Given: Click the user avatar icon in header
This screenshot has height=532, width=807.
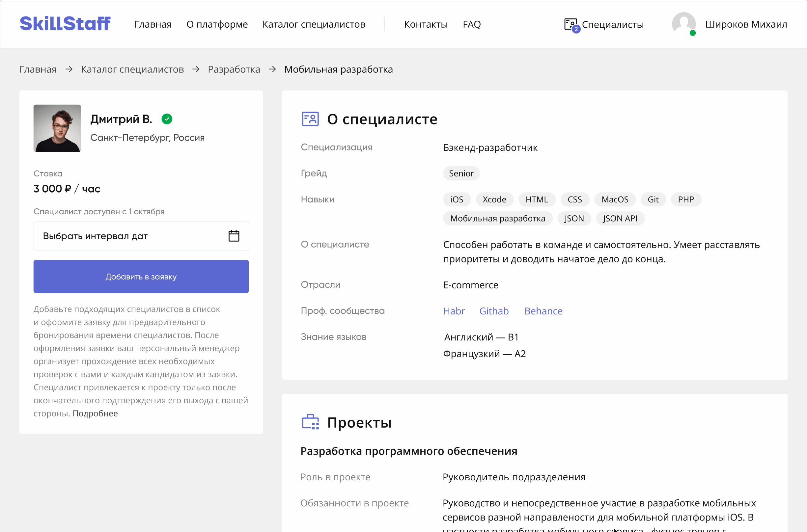Looking at the screenshot, I should tap(684, 23).
